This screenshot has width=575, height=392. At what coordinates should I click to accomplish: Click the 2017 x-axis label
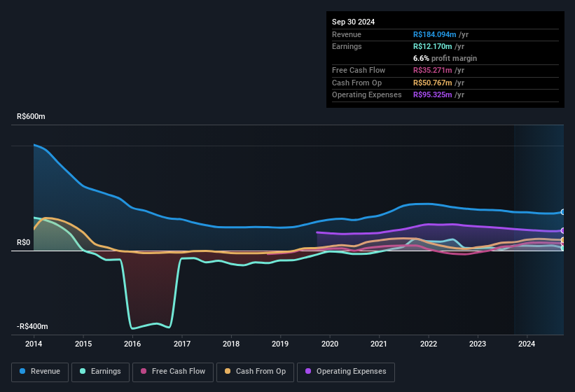tap(182, 344)
